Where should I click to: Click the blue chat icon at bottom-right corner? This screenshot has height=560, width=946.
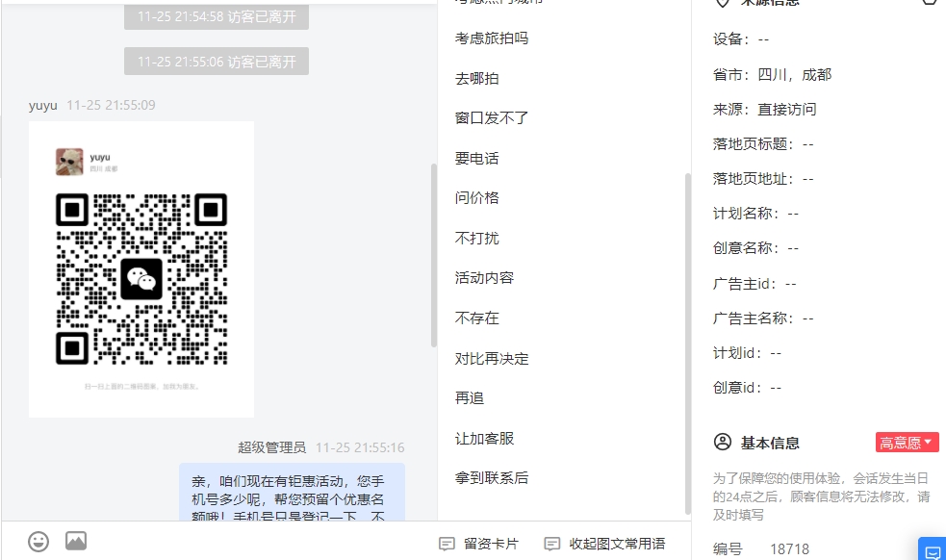tap(933, 549)
